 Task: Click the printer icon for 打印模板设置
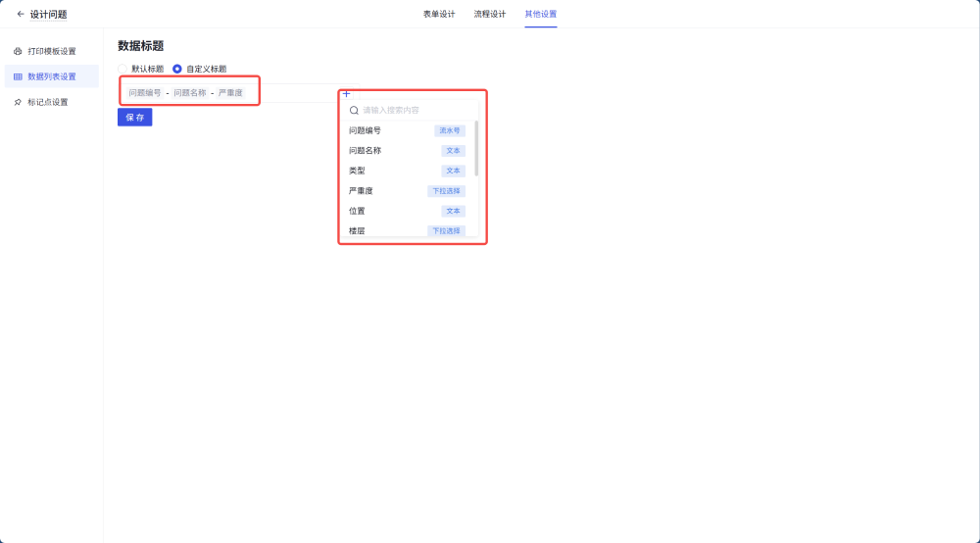point(18,51)
